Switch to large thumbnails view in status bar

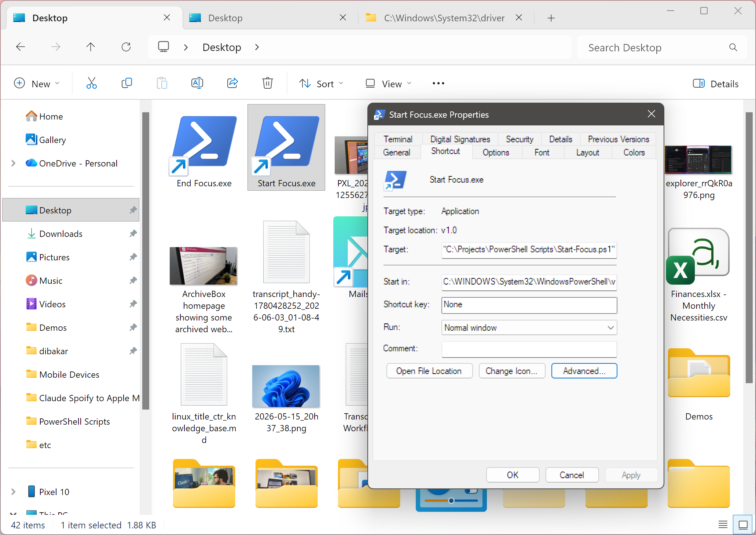pos(743,525)
